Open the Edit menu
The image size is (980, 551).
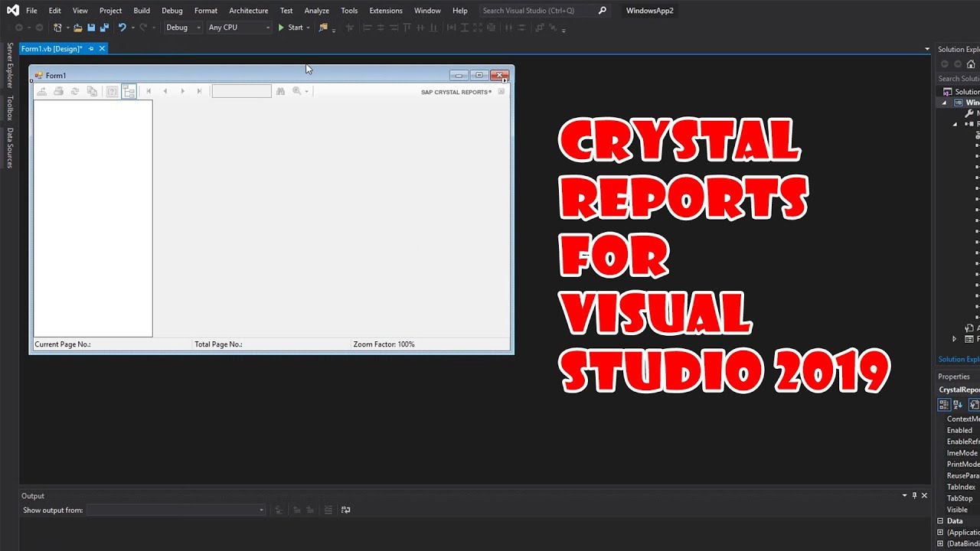(55, 11)
